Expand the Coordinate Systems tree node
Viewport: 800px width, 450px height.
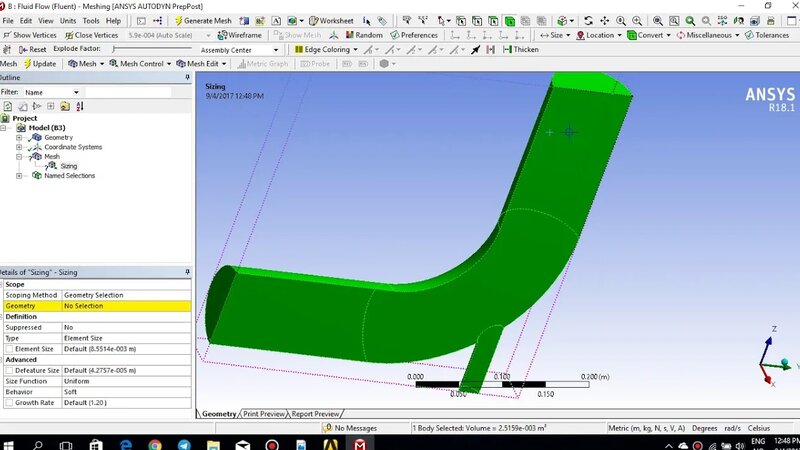[x=19, y=147]
